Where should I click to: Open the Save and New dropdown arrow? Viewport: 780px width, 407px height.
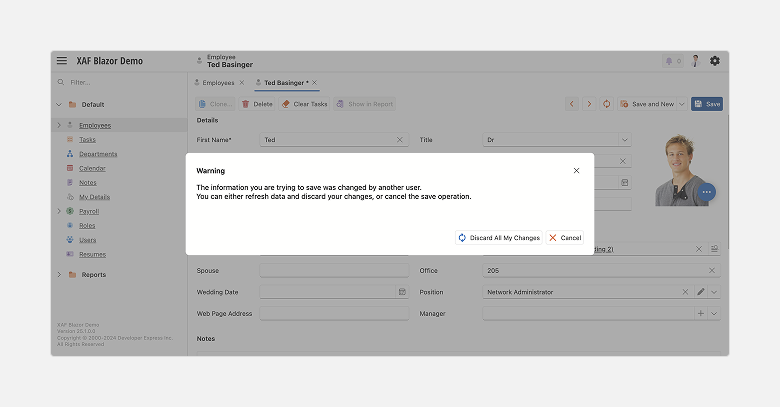pyautogui.click(x=682, y=104)
